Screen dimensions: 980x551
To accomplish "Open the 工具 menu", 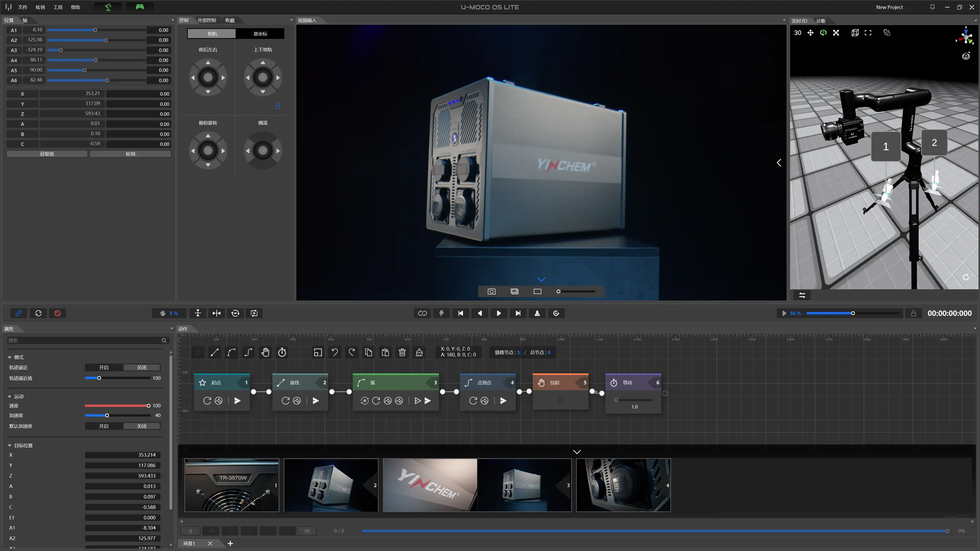I will (58, 7).
